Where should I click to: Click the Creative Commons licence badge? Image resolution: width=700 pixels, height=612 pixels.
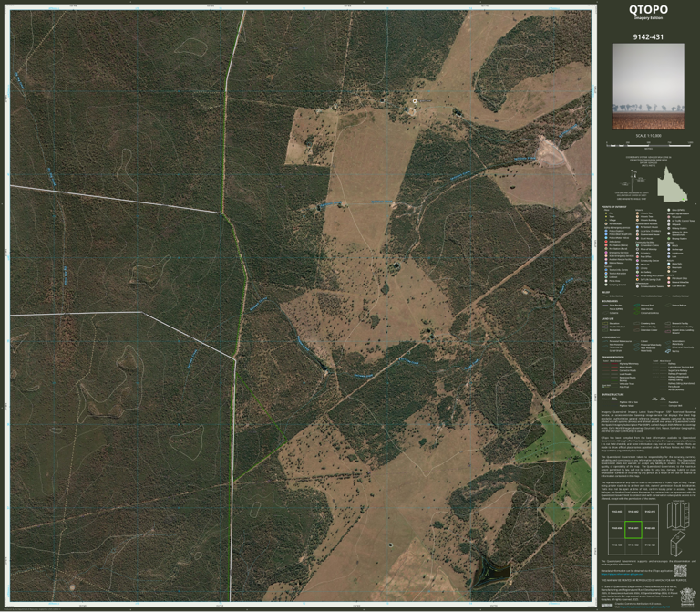click(607, 606)
